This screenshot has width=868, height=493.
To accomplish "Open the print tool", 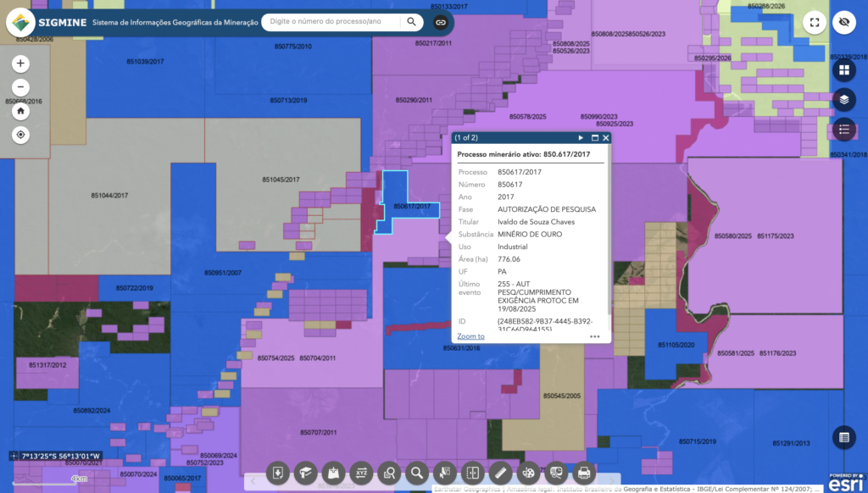I will tap(583, 473).
